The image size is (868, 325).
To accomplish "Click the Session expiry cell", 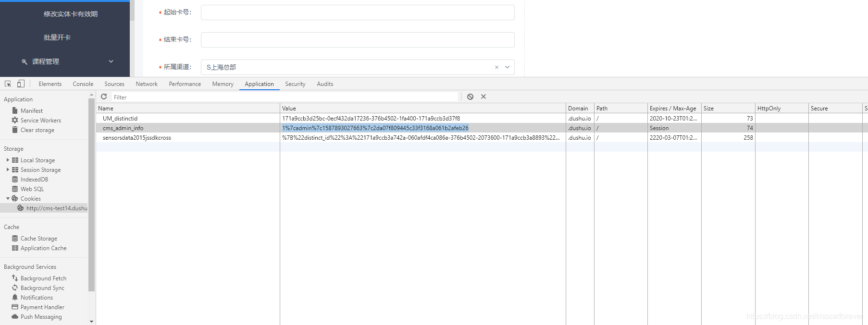I will coord(674,128).
